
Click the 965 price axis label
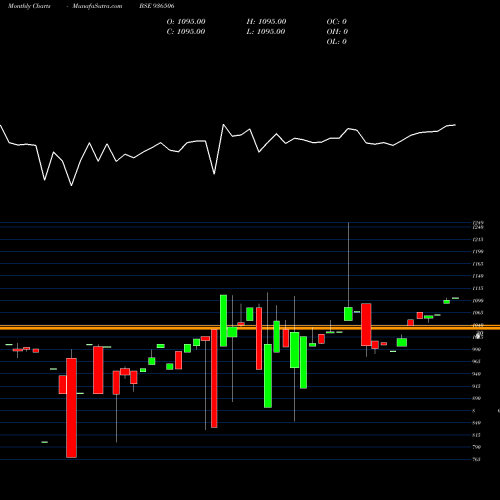[477, 361]
